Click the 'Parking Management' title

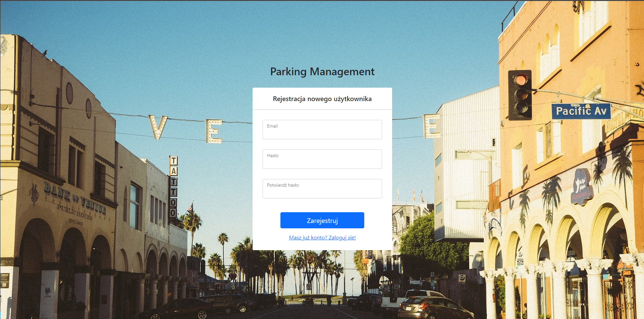click(322, 72)
